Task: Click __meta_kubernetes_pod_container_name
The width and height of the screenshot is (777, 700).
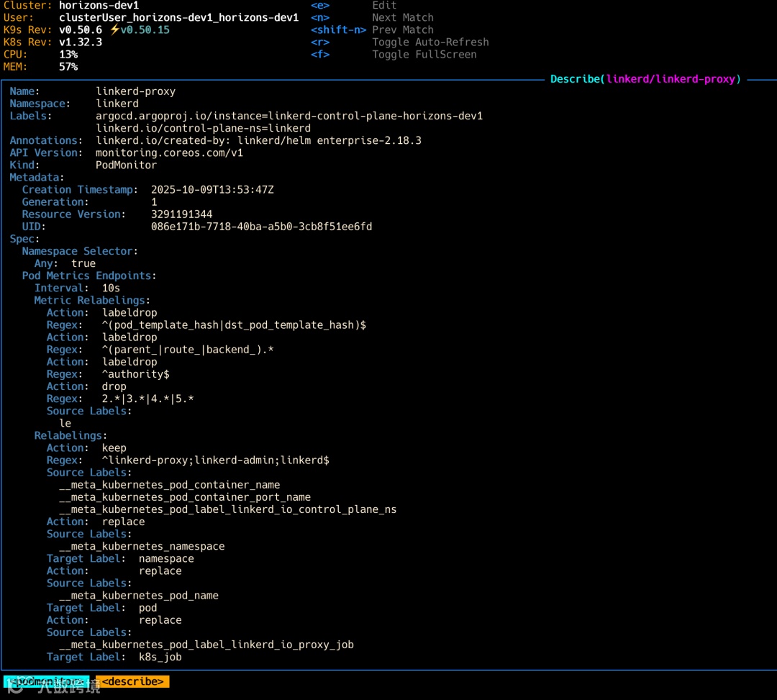Action: click(170, 485)
